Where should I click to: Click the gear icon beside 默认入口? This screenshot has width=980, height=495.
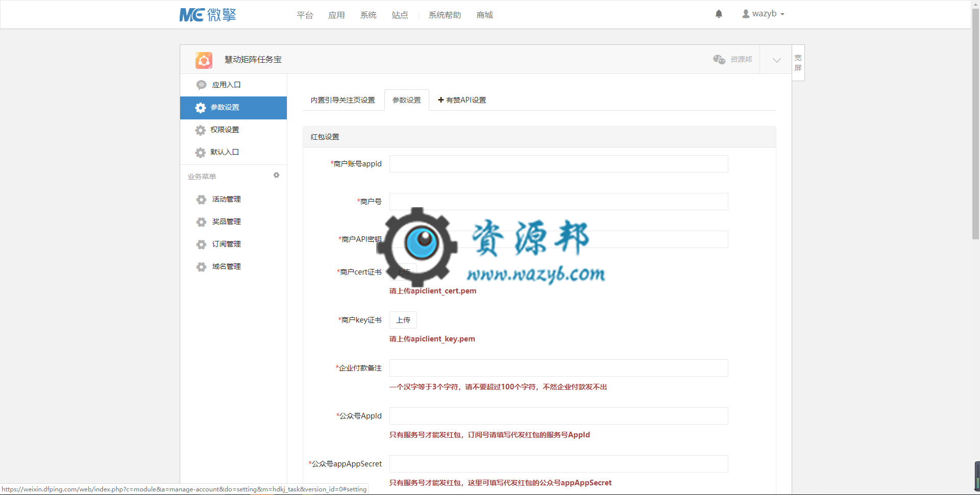point(200,153)
